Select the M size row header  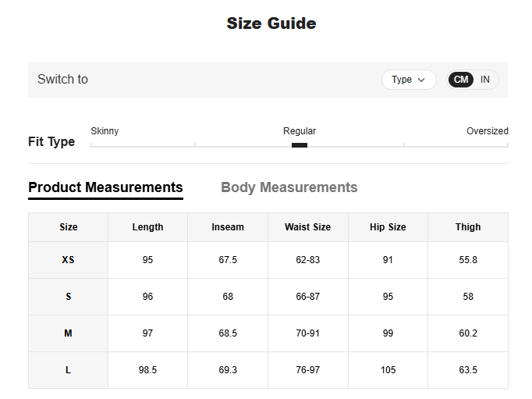[68, 333]
